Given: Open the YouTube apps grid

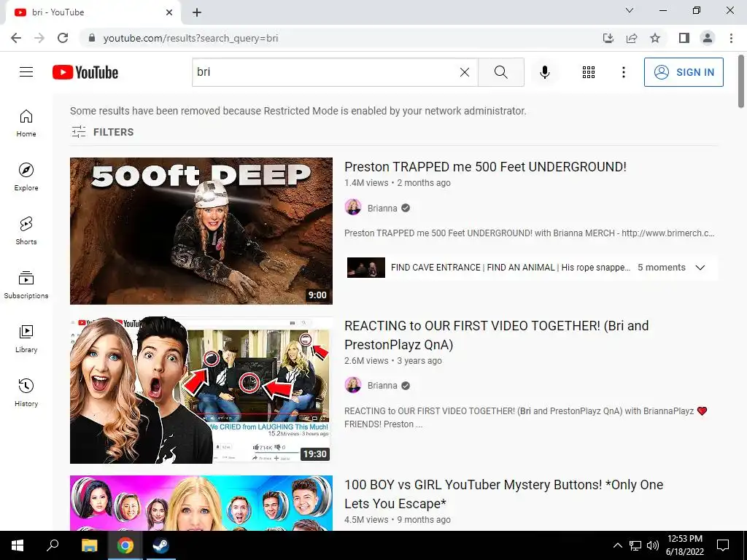Looking at the screenshot, I should pyautogui.click(x=589, y=72).
